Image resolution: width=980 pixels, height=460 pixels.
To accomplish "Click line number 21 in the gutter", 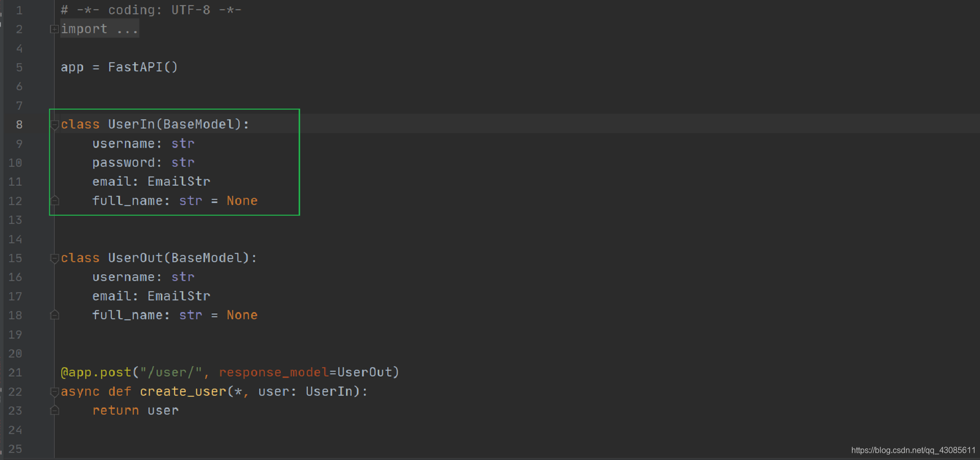I will coord(15,372).
